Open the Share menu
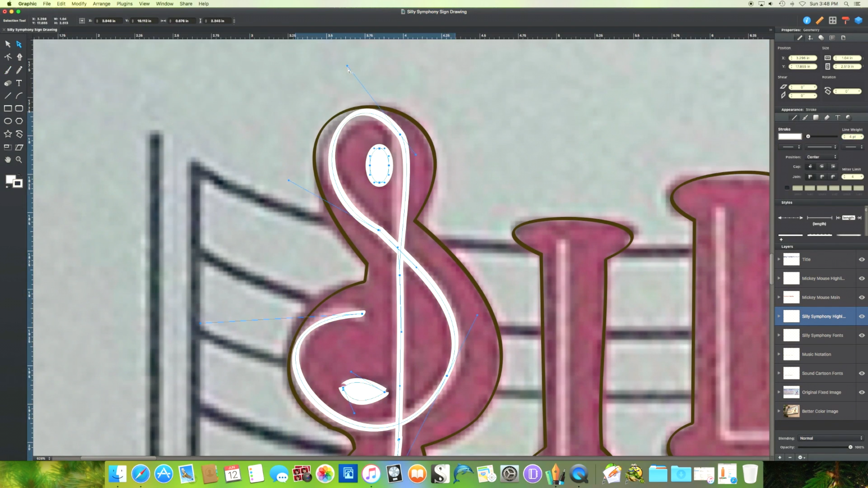Image resolution: width=868 pixels, height=488 pixels. (x=186, y=4)
